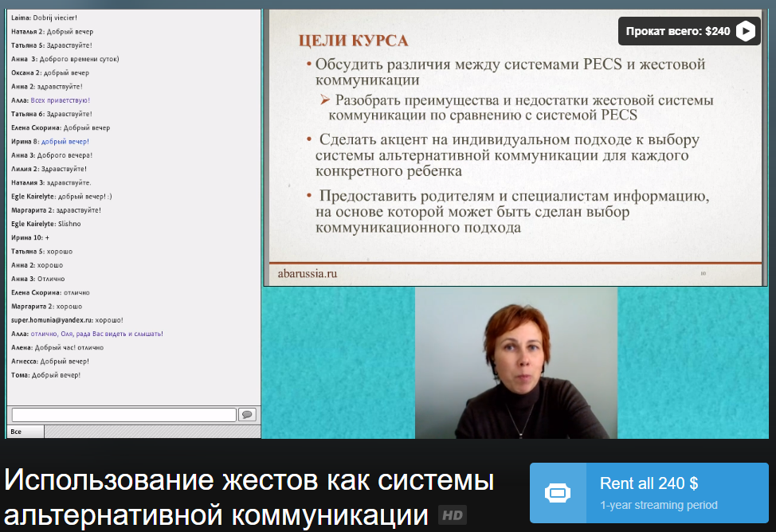Image resolution: width=776 pixels, height=532 pixels.
Task: Click the chat send speech-bubble icon
Action: pyautogui.click(x=247, y=415)
